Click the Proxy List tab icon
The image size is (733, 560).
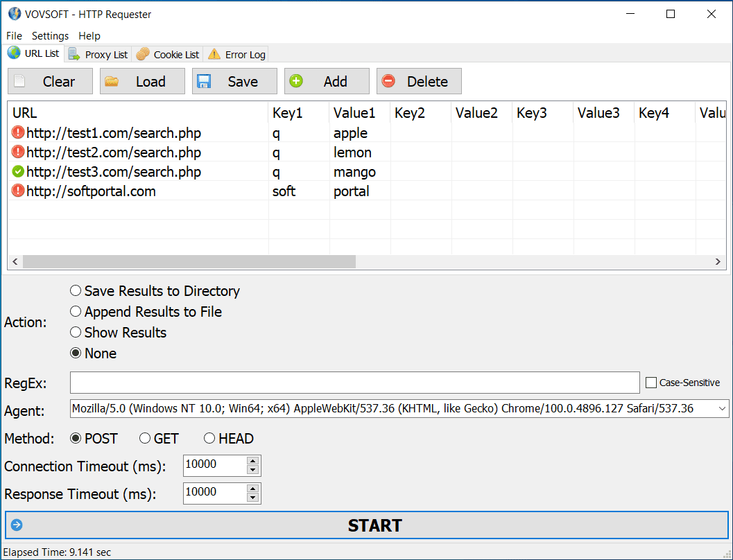(74, 54)
